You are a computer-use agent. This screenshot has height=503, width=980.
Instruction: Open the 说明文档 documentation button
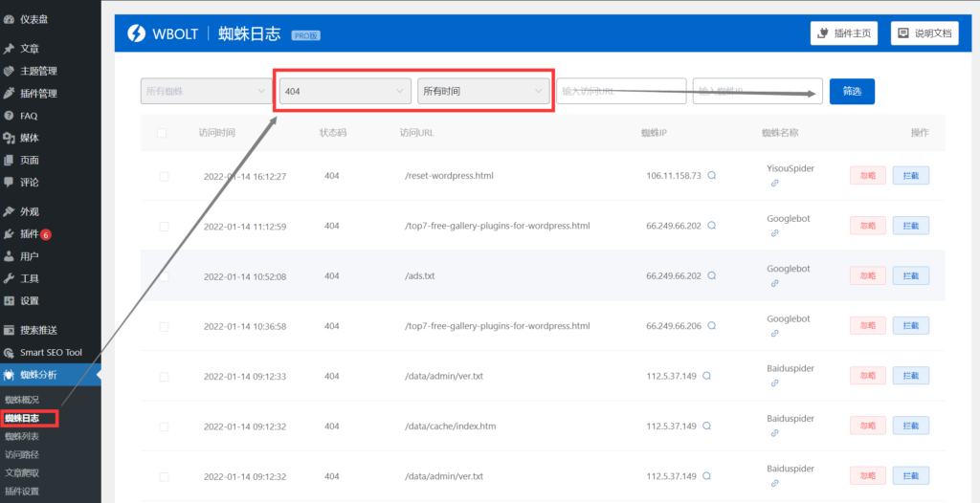924,33
